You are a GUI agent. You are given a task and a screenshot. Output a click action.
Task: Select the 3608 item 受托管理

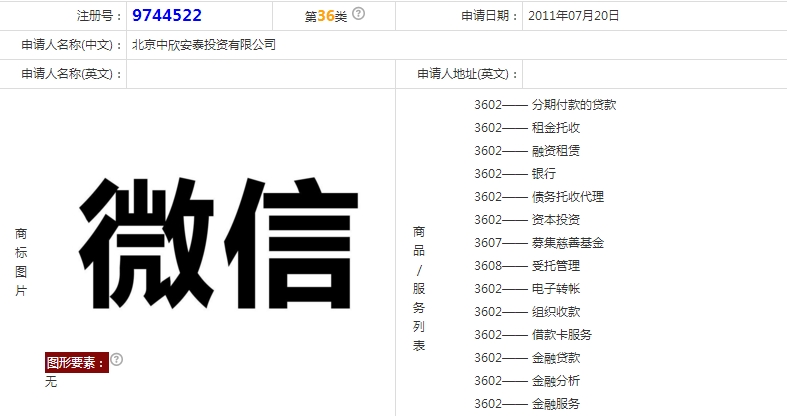tap(556, 265)
